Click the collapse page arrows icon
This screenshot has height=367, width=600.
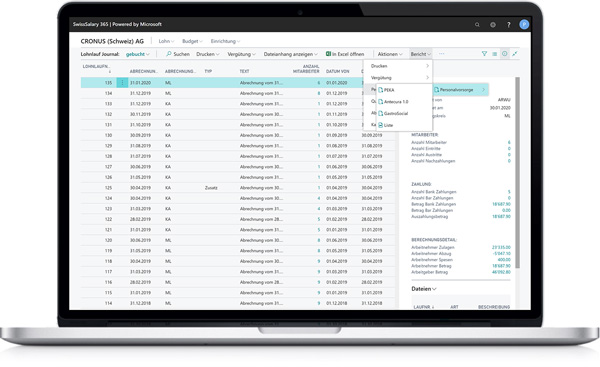(x=515, y=54)
